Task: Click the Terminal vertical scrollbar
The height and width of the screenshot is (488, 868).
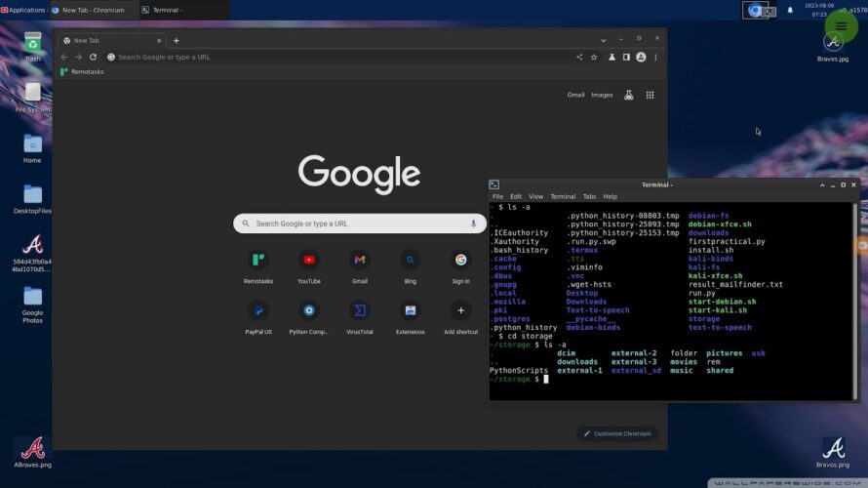Action: click(x=854, y=301)
